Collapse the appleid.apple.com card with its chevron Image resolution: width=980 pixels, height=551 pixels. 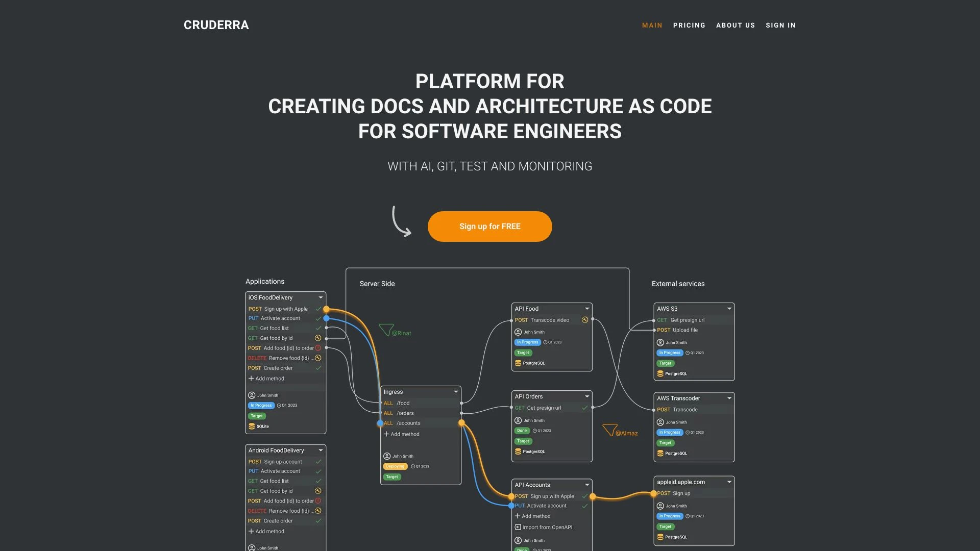[730, 482]
